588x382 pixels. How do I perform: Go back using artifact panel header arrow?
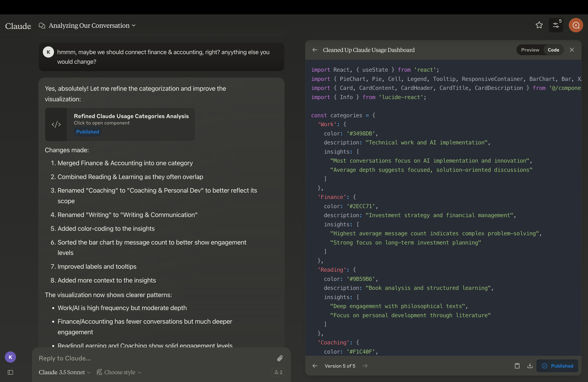tap(315, 50)
